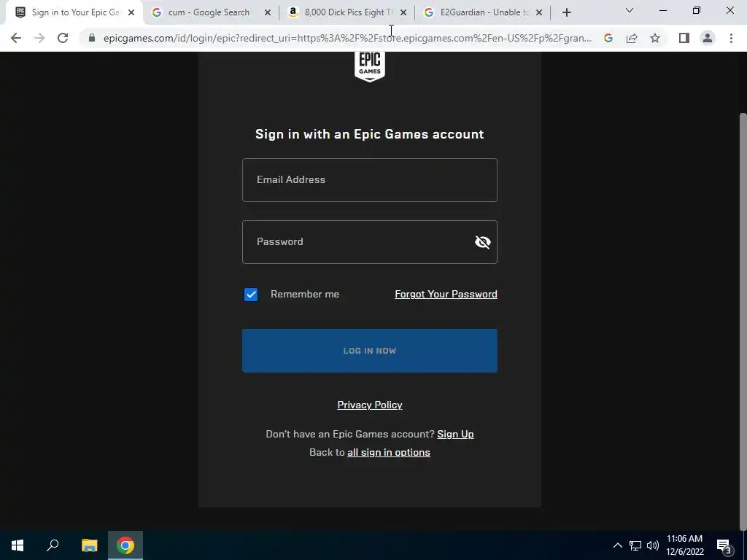The height and width of the screenshot is (560, 747).
Task: Switch to the E2Guardian tab
Action: coord(484,12)
